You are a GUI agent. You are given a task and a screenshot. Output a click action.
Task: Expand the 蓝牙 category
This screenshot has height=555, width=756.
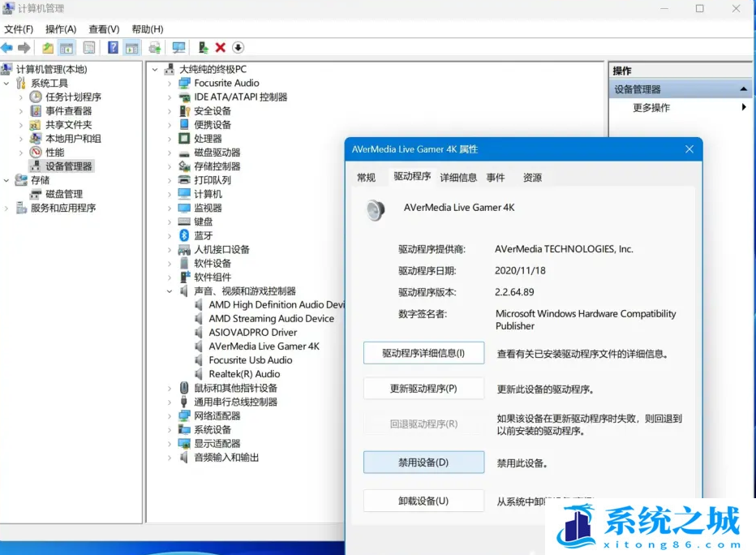point(170,236)
